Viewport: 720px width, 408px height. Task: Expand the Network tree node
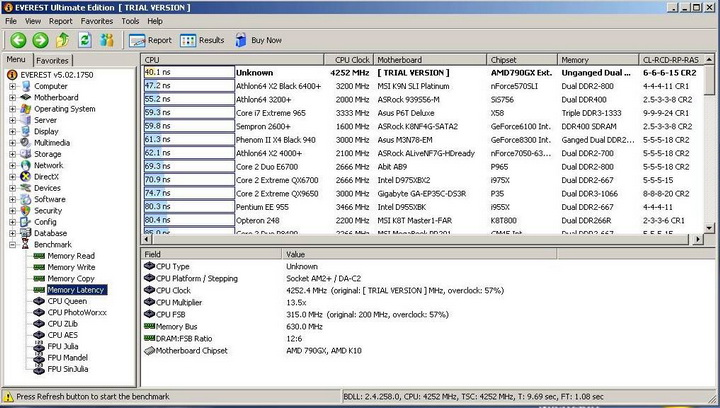(x=12, y=165)
